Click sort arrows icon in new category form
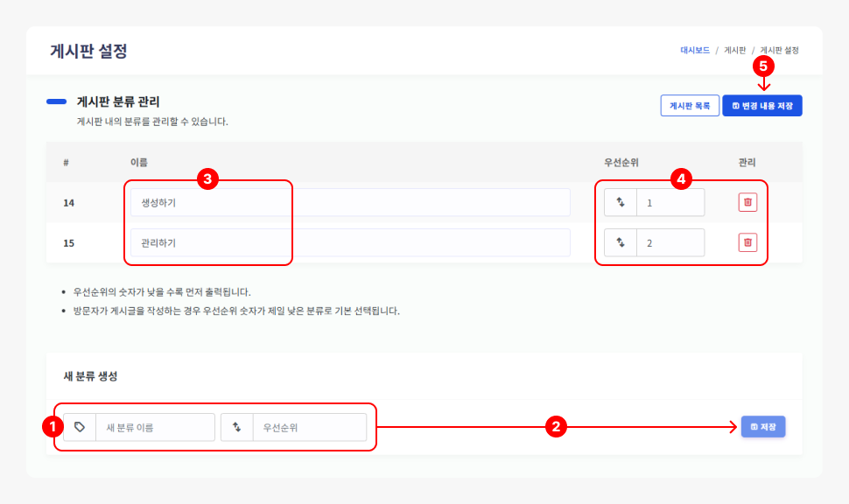 [x=236, y=427]
